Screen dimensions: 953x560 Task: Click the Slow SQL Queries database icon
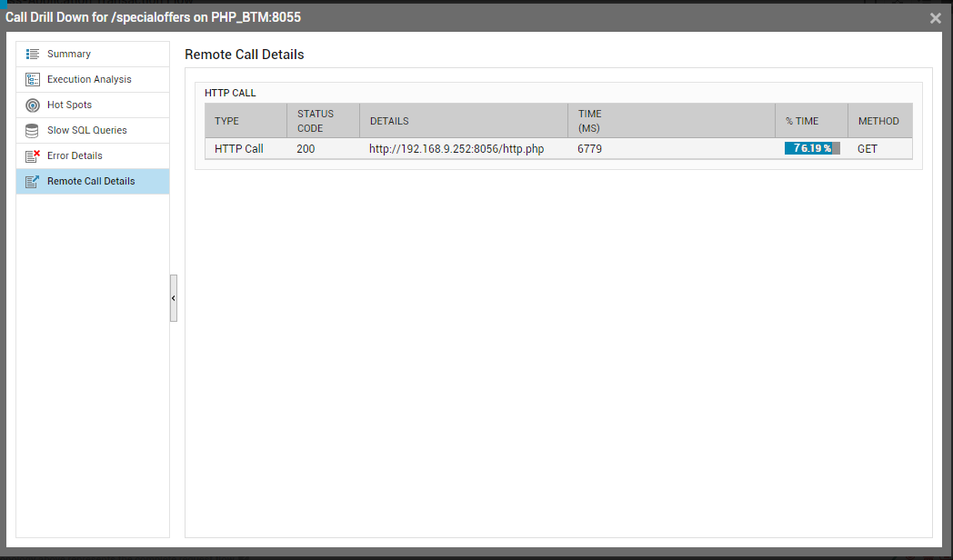[x=32, y=131]
